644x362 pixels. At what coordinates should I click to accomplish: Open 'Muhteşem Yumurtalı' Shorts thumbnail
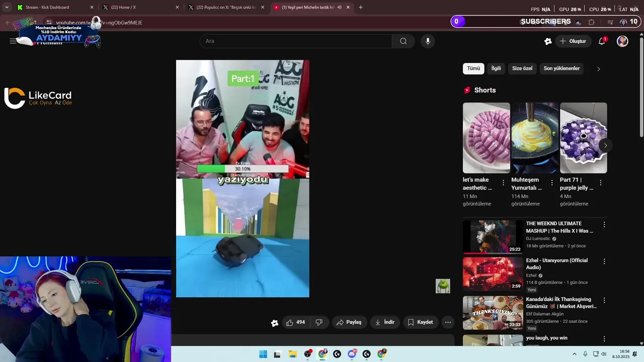[x=535, y=138]
